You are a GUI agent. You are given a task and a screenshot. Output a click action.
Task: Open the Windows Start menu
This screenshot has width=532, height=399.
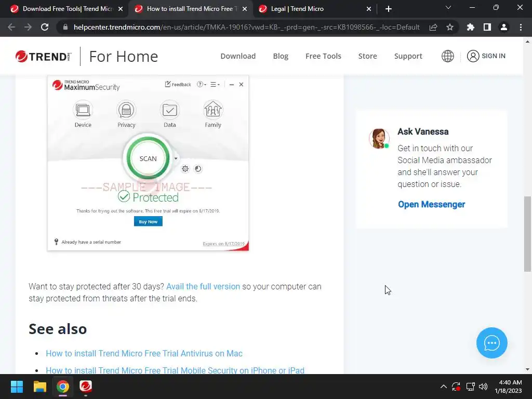17,387
